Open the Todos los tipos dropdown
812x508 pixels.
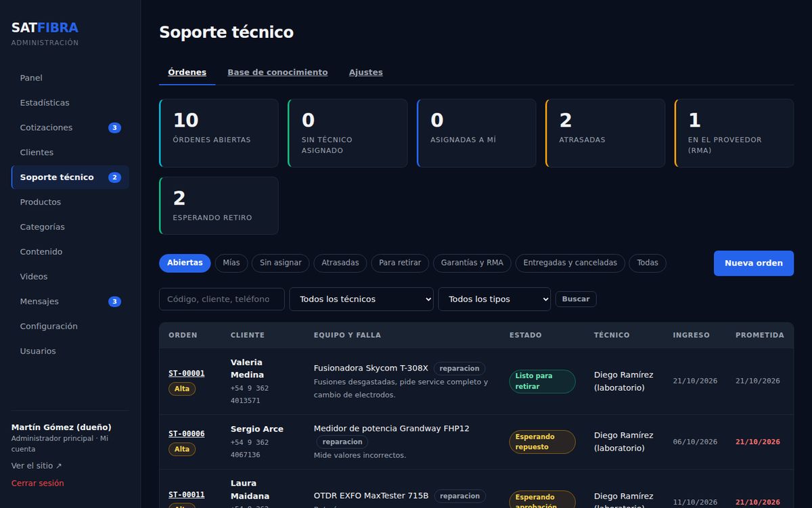click(x=495, y=299)
